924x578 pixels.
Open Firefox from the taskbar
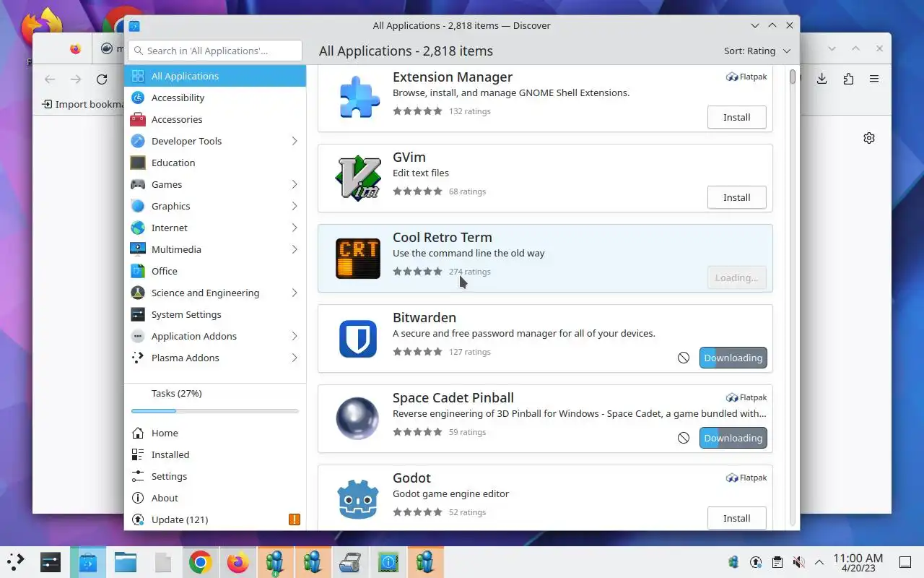tap(237, 562)
